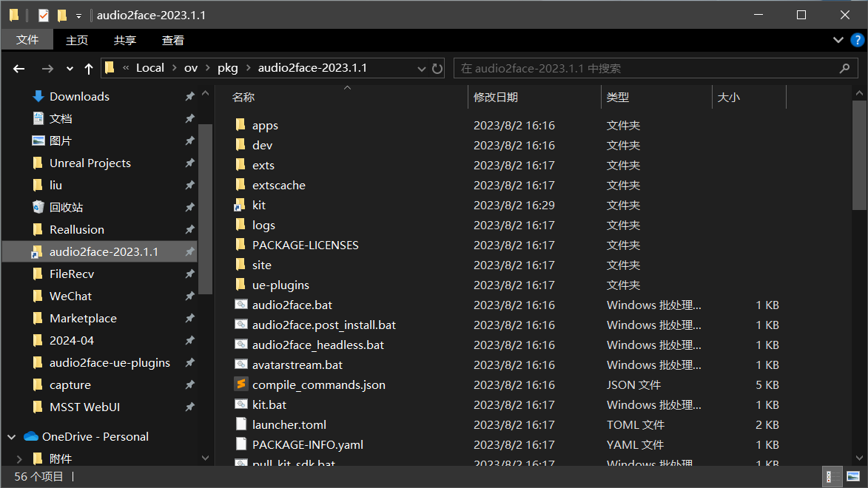Select WeChat folder in sidebar
This screenshot has width=868, height=488.
(71, 296)
